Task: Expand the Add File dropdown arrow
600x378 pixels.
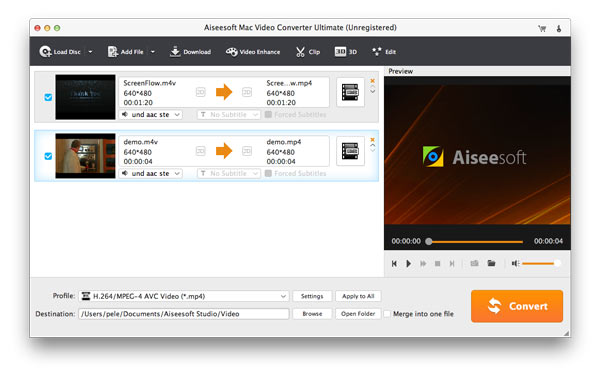Action: coord(153,52)
